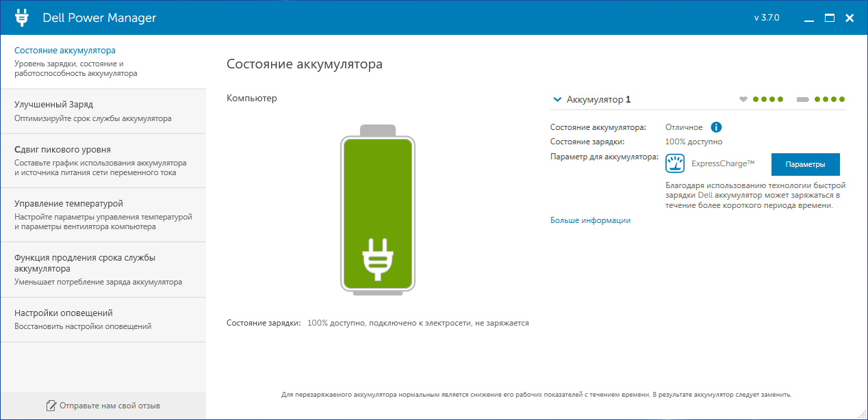
Task: Click the ExpressCharge™ label
Action: [723, 163]
